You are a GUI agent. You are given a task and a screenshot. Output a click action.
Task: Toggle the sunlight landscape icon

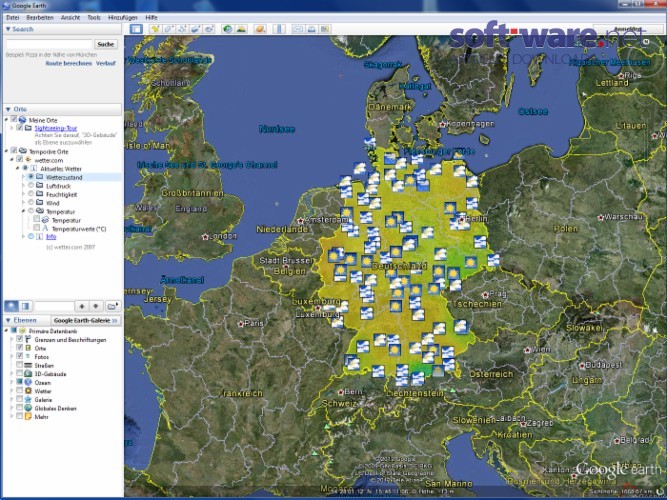[x=241, y=29]
